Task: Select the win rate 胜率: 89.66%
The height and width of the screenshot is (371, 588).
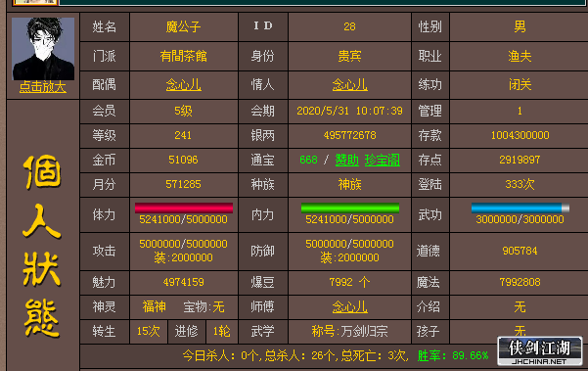Action: 453,355
